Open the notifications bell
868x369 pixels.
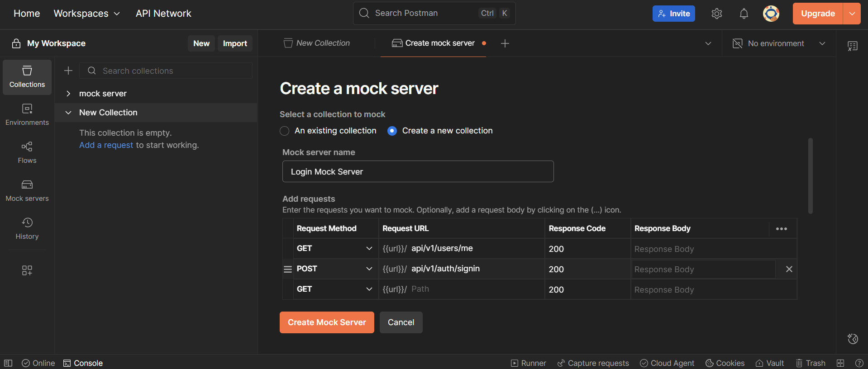tap(744, 14)
